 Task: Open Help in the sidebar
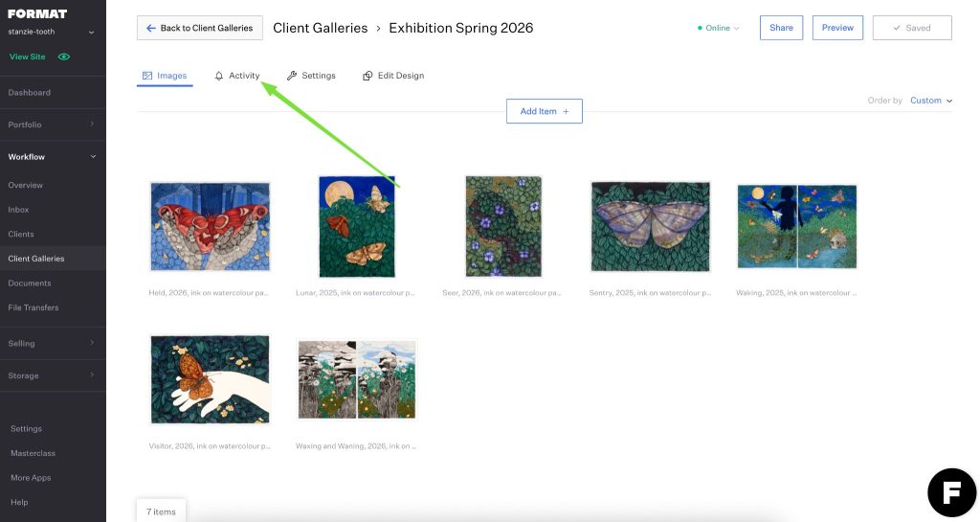pos(19,502)
